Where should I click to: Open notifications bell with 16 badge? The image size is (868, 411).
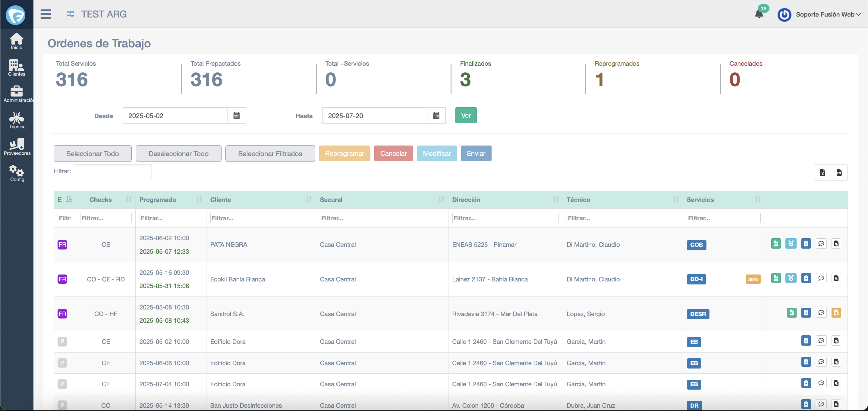(x=759, y=14)
